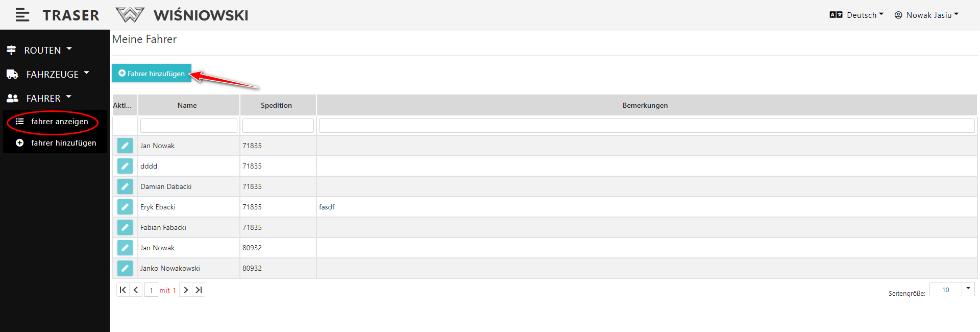Select 'fahrer anzeigen' in the sidebar
The width and height of the screenshot is (980, 332).
click(x=59, y=122)
